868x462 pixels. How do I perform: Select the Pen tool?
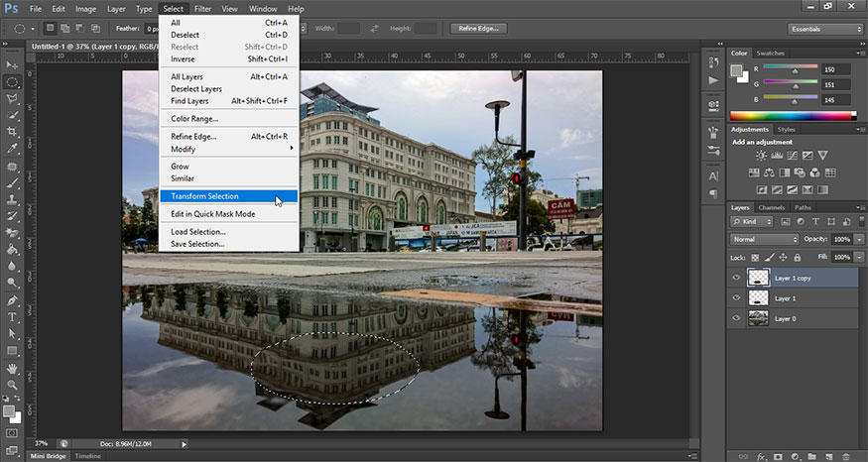(x=12, y=300)
